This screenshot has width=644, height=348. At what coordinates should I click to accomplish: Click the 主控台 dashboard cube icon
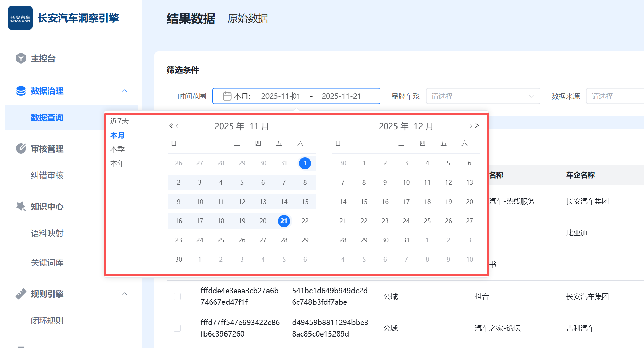(x=21, y=58)
